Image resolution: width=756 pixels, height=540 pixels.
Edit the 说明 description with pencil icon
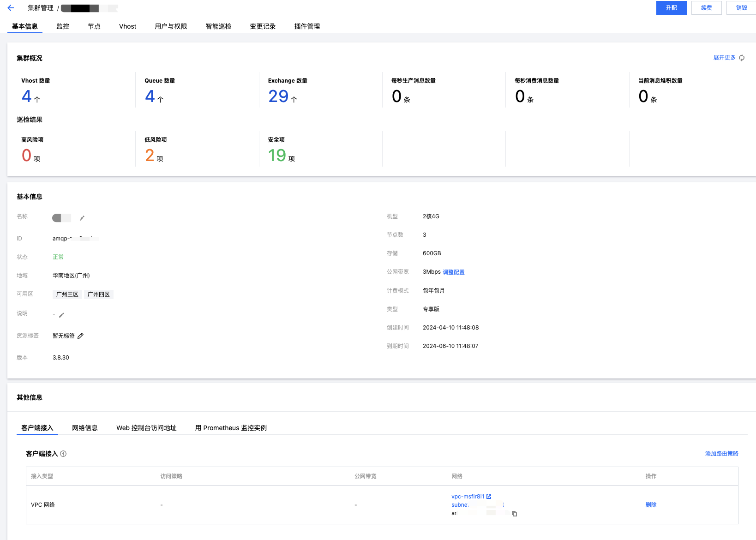tap(61, 315)
